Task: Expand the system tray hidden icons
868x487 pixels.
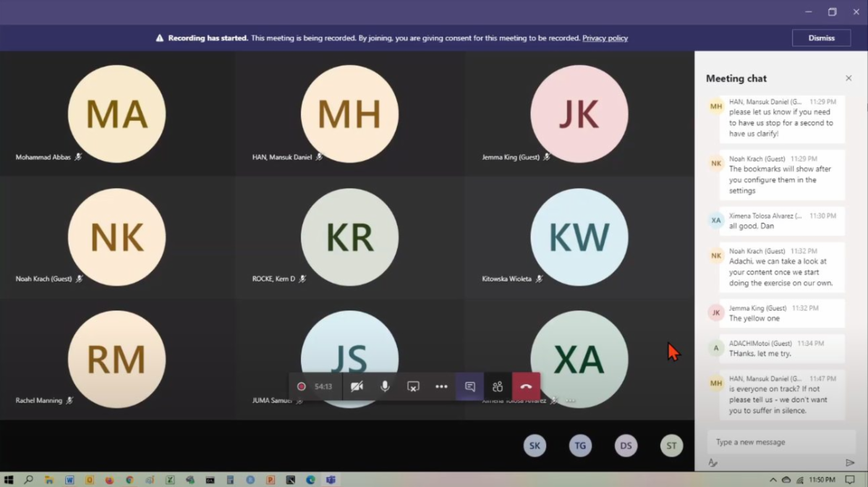Action: point(773,480)
